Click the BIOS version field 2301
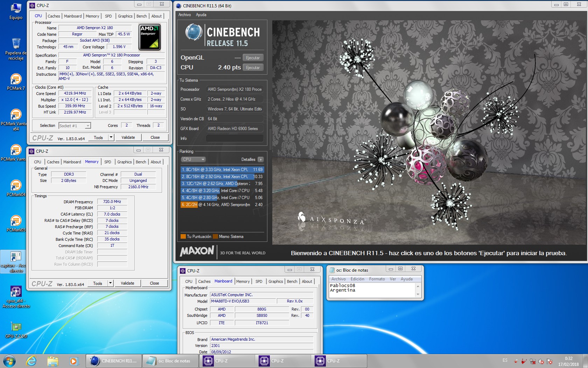Viewport: 588px width, 368px height. tap(261, 346)
